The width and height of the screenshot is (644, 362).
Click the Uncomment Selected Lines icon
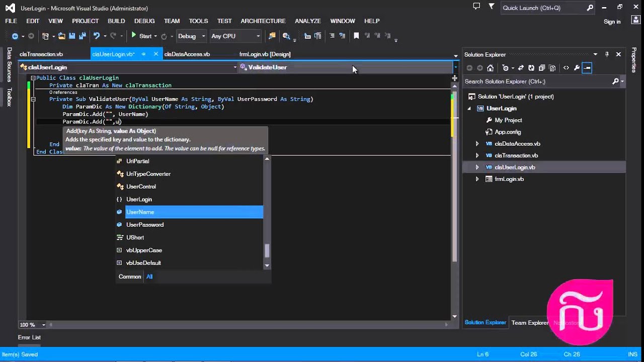342,36
